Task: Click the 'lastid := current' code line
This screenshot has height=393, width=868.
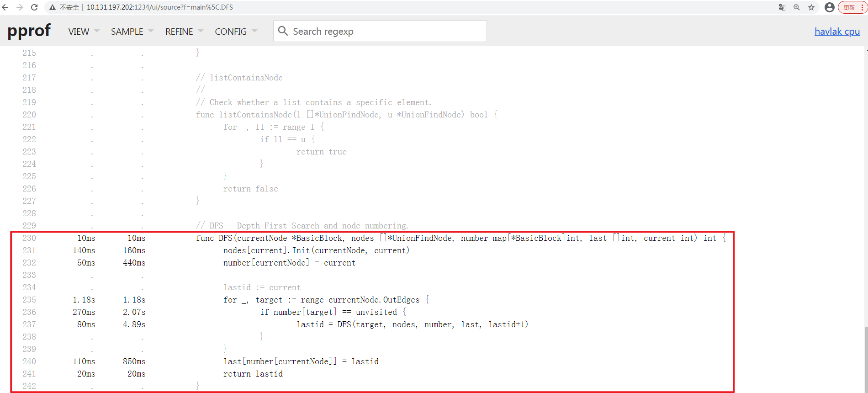Action: [262, 287]
